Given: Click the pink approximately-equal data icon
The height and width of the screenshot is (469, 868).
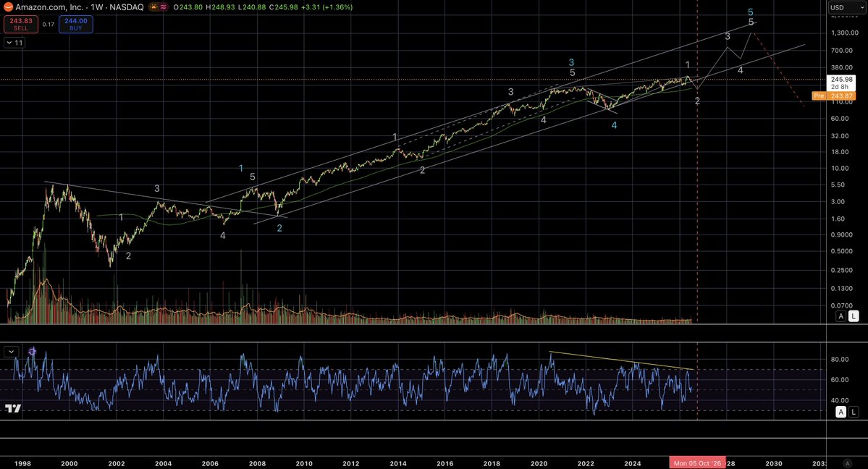Looking at the screenshot, I should (x=164, y=7).
